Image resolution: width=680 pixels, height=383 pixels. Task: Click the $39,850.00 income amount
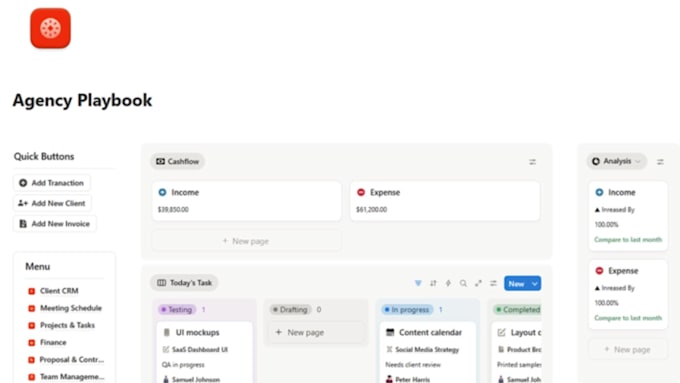[x=173, y=210]
